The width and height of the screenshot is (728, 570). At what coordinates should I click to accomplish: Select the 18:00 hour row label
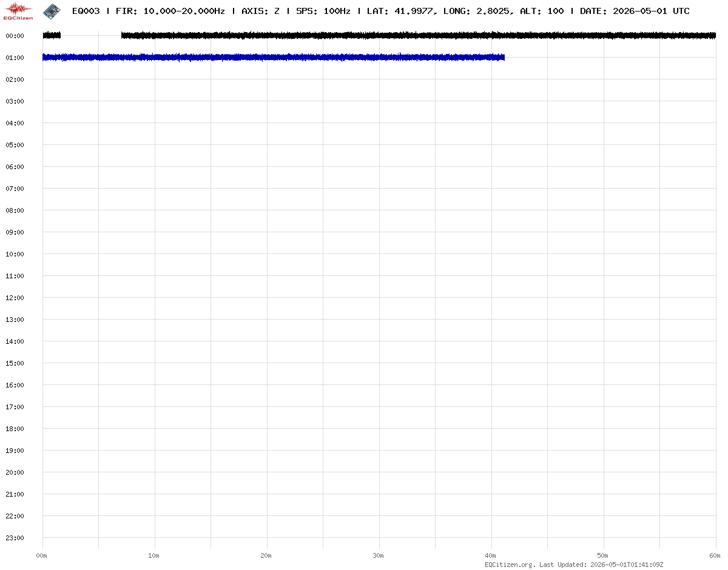(x=15, y=429)
